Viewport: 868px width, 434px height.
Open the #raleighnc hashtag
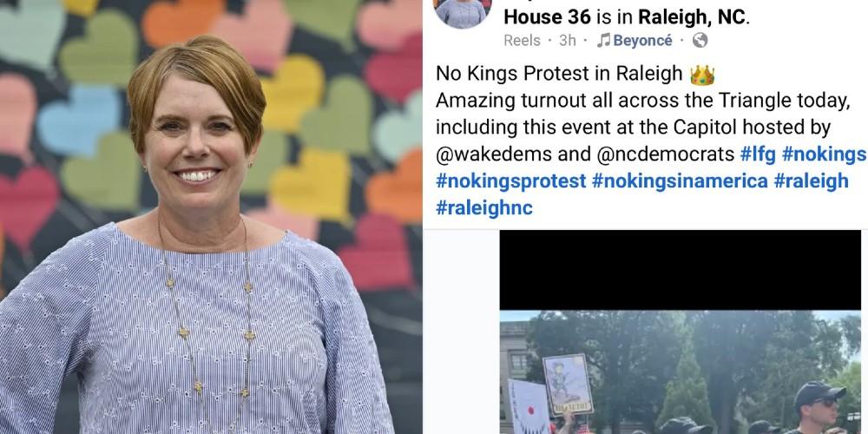pyautogui.click(x=484, y=207)
